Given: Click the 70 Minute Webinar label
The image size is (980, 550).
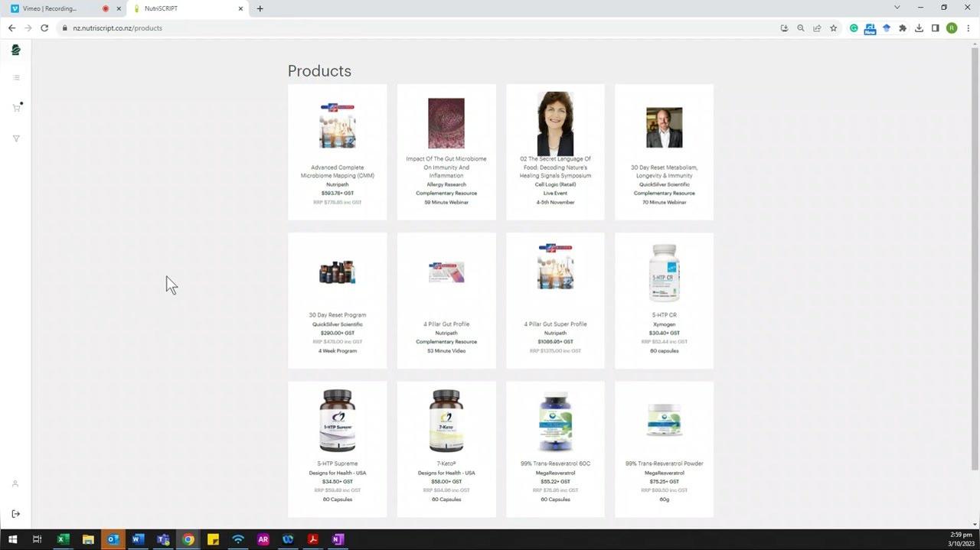Looking at the screenshot, I should pyautogui.click(x=664, y=203).
